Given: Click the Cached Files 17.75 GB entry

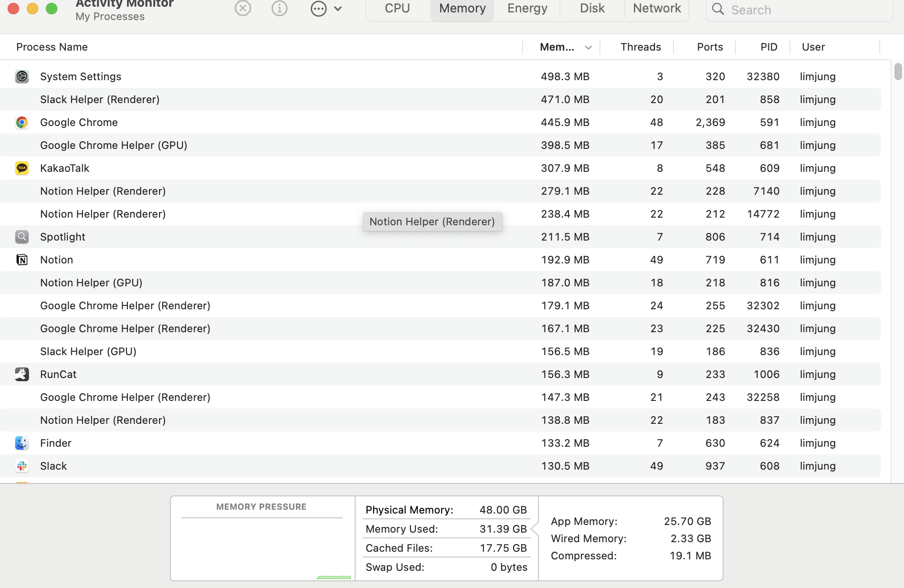Looking at the screenshot, I should coord(446,548).
